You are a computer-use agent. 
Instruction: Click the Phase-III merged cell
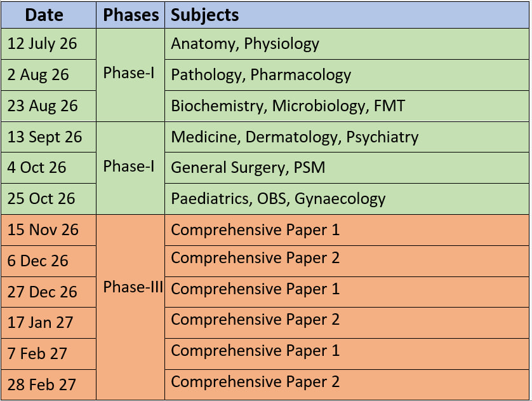pyautogui.click(x=131, y=308)
